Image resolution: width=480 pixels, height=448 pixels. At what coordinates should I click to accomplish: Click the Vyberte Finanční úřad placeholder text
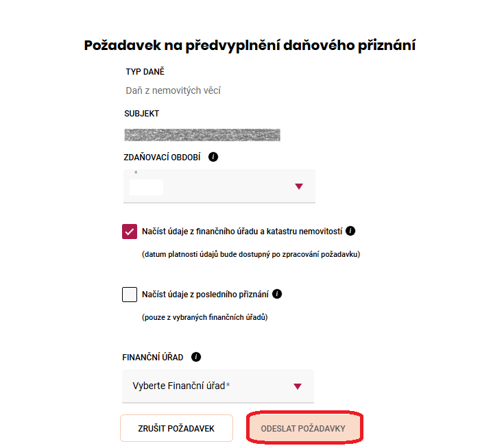click(181, 386)
